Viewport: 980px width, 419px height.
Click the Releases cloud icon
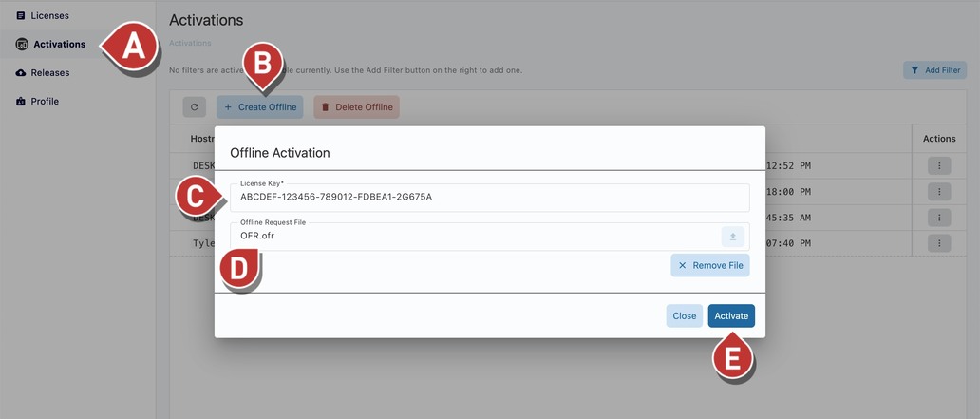point(21,72)
